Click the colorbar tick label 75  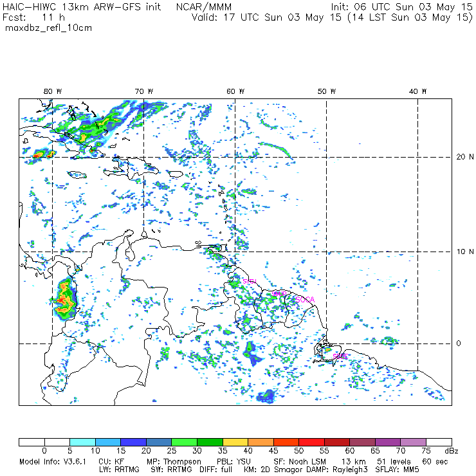[426, 451]
